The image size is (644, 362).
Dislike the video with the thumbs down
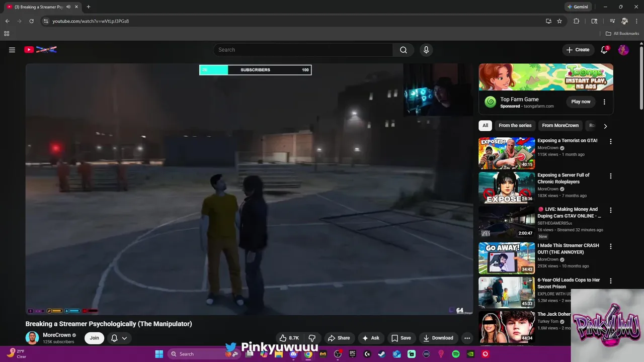click(312, 338)
